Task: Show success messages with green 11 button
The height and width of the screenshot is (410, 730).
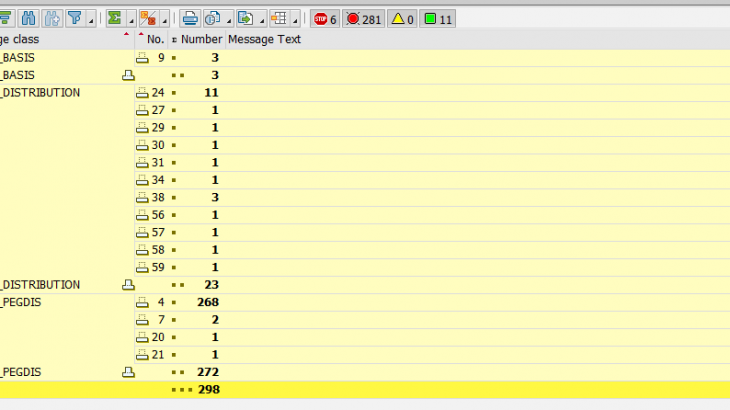Action: [x=438, y=19]
